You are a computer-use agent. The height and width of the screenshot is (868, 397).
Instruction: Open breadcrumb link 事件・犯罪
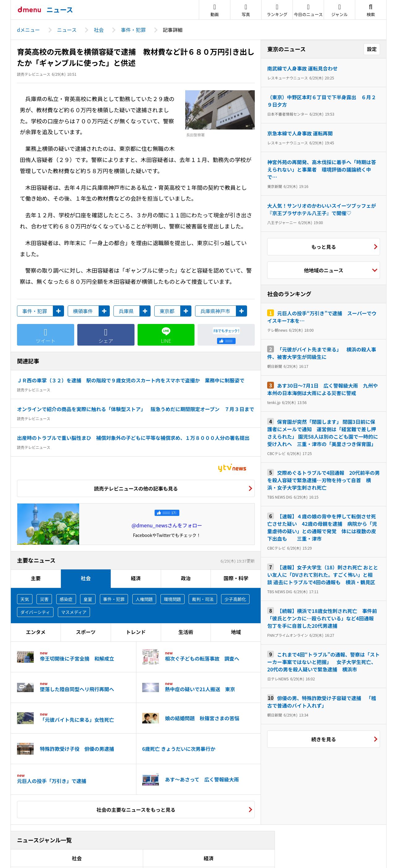point(134,30)
